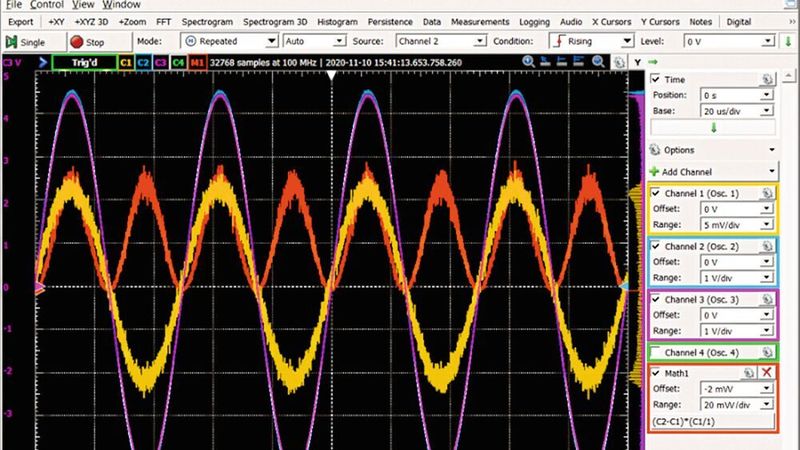Open the Spectrogram view
800x450 pixels.
point(207,22)
